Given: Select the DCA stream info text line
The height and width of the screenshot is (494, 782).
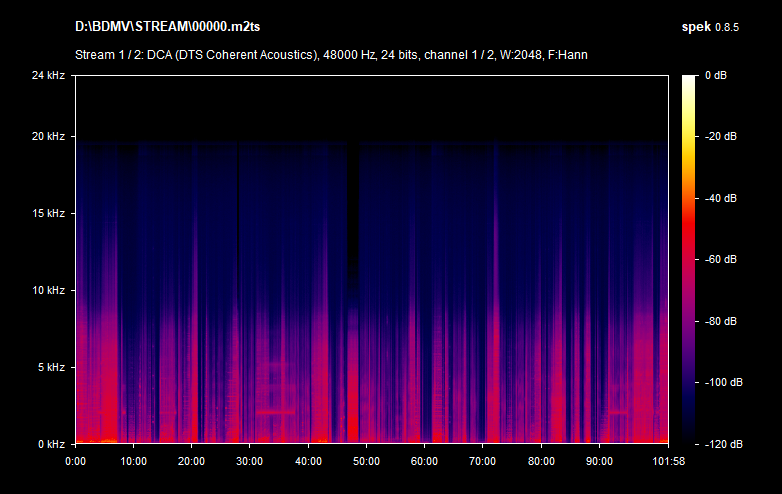Looking at the screenshot, I should 331,54.
